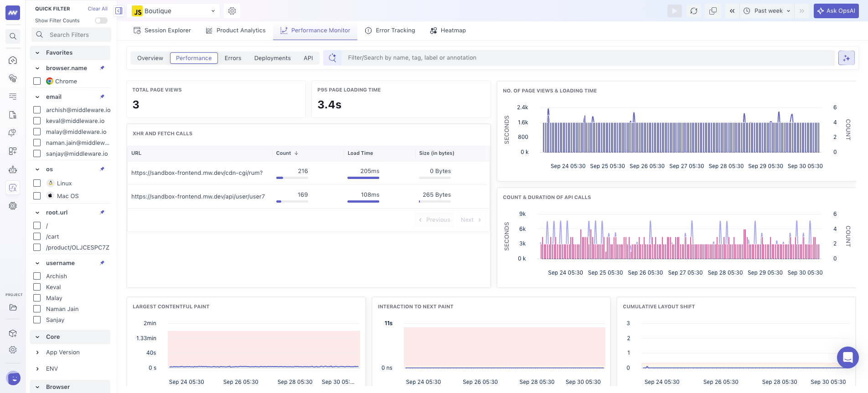Pin toggle next to browser.name filter
The height and width of the screenshot is (393, 868).
click(102, 68)
